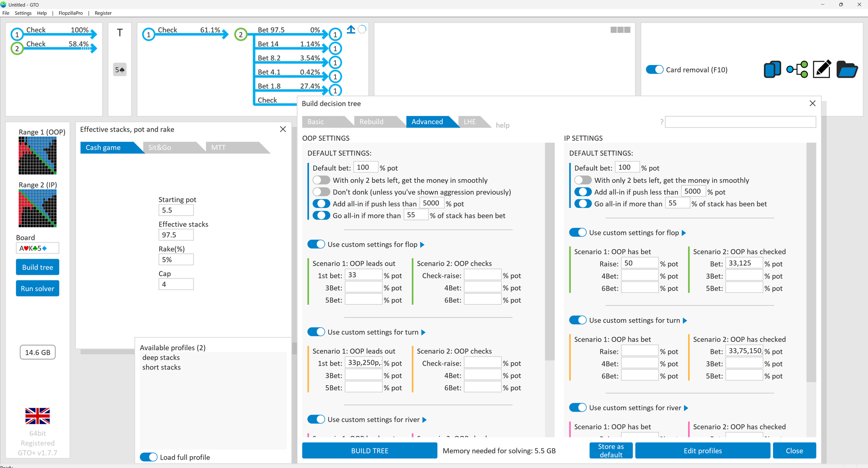Open the Settings menu
The width and height of the screenshot is (868, 468).
click(23, 13)
